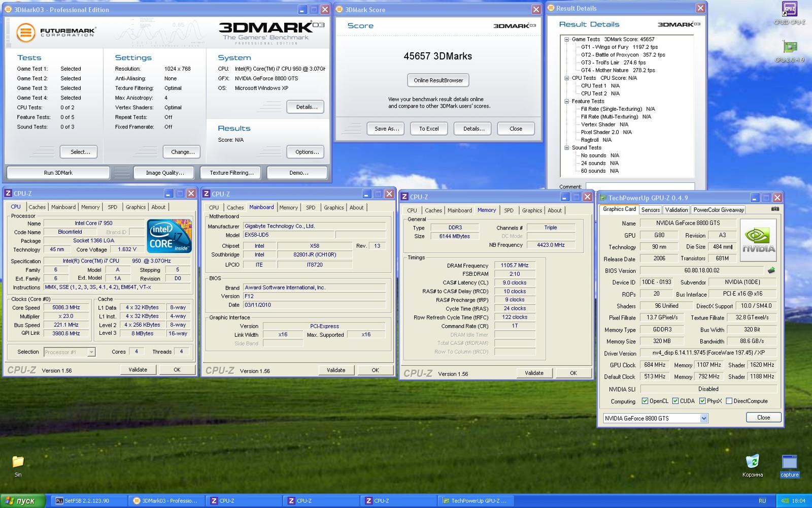Image resolution: width=812 pixels, height=508 pixels.
Task: Toggle the PhysX checkbox in GPU-Z
Action: (x=702, y=401)
